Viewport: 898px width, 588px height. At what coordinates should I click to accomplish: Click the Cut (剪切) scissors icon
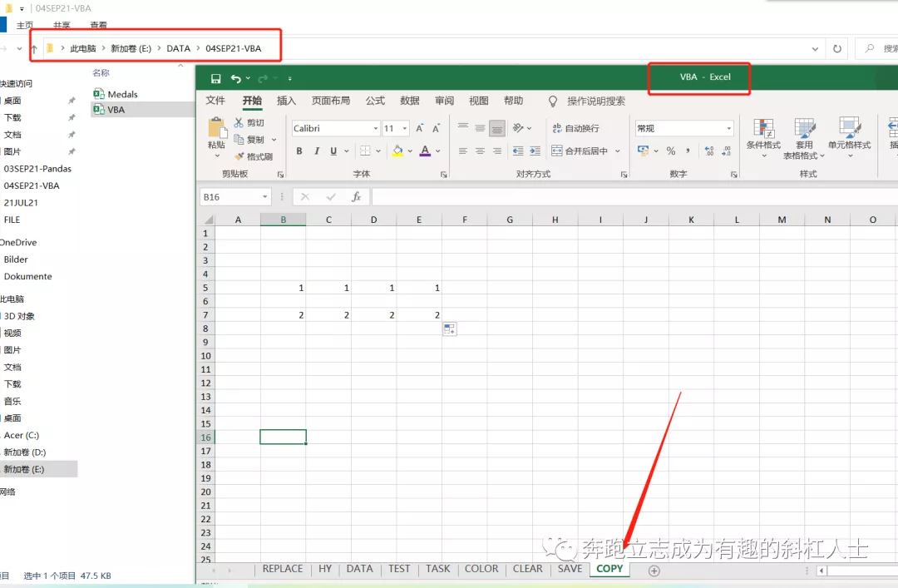[x=239, y=122]
